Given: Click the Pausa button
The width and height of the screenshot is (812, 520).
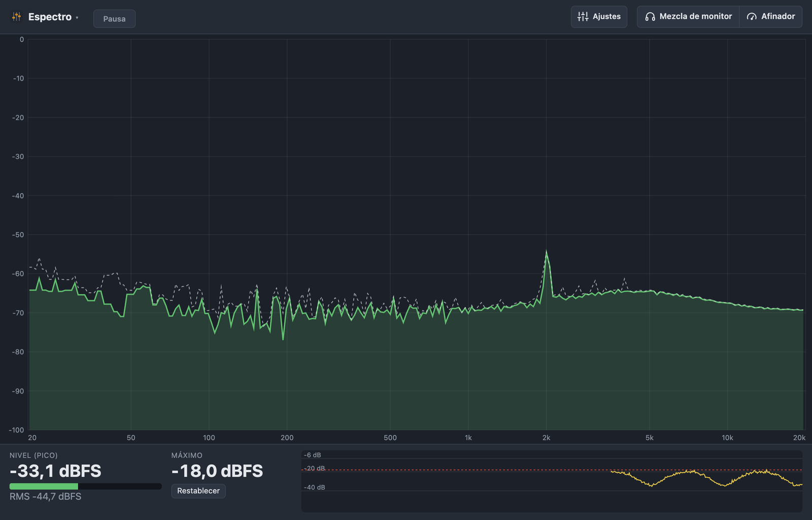Looking at the screenshot, I should [114, 19].
